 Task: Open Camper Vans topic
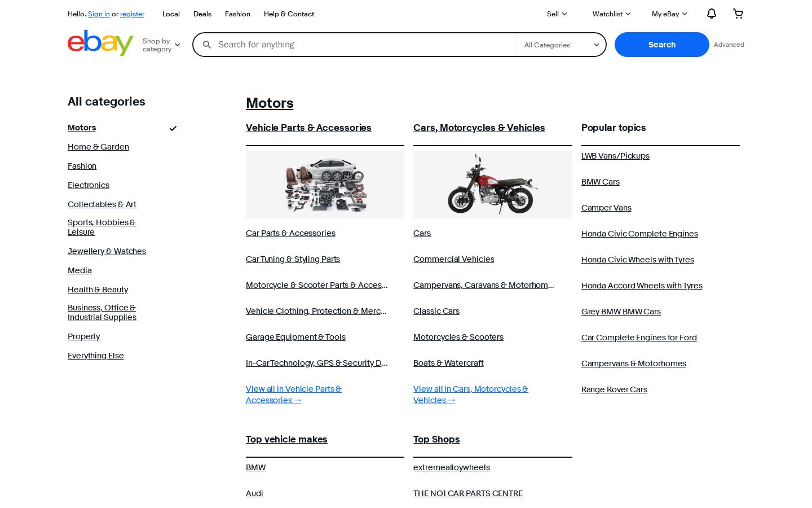click(x=606, y=208)
